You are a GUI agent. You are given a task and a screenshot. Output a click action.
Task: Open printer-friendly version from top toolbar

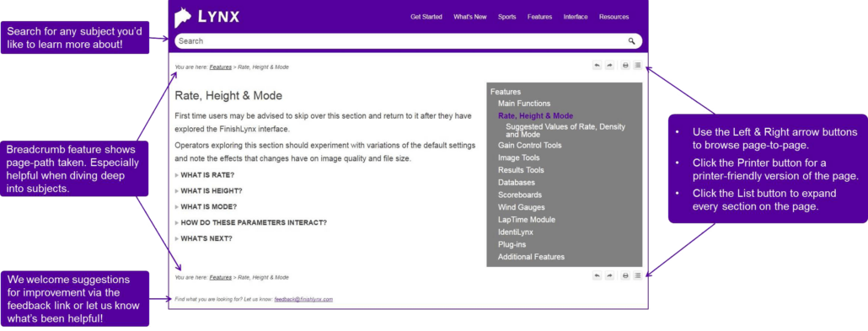pyautogui.click(x=625, y=66)
